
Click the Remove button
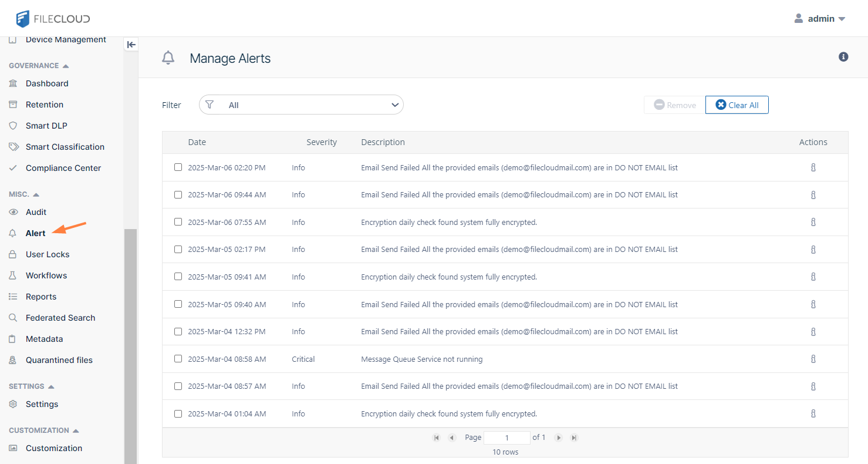(674, 105)
